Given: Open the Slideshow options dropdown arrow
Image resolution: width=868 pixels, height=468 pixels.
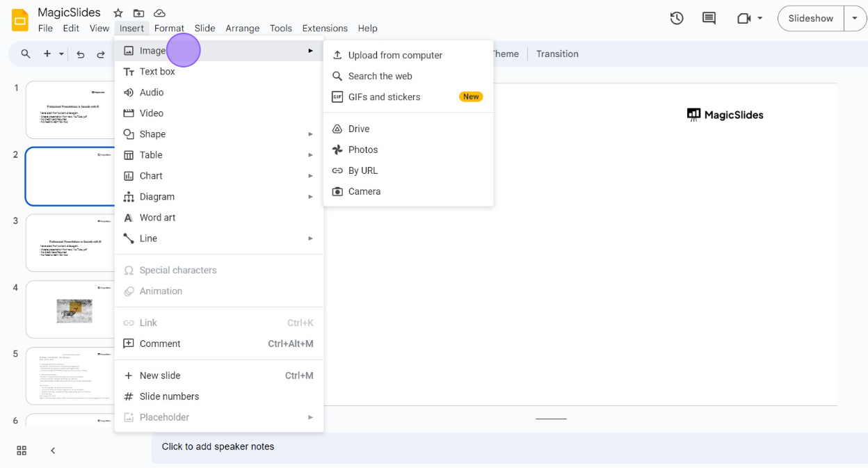Looking at the screenshot, I should (x=855, y=19).
